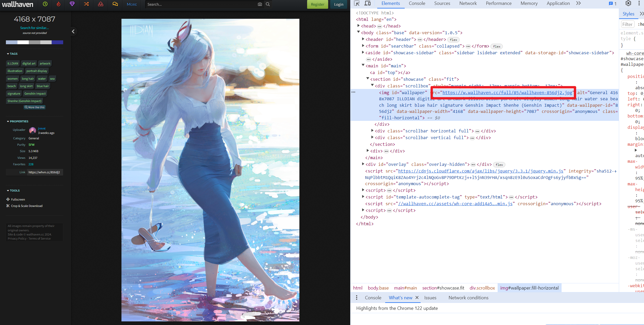Switch to the Network tab in DevTools
This screenshot has height=325, width=644.
coord(468,3)
